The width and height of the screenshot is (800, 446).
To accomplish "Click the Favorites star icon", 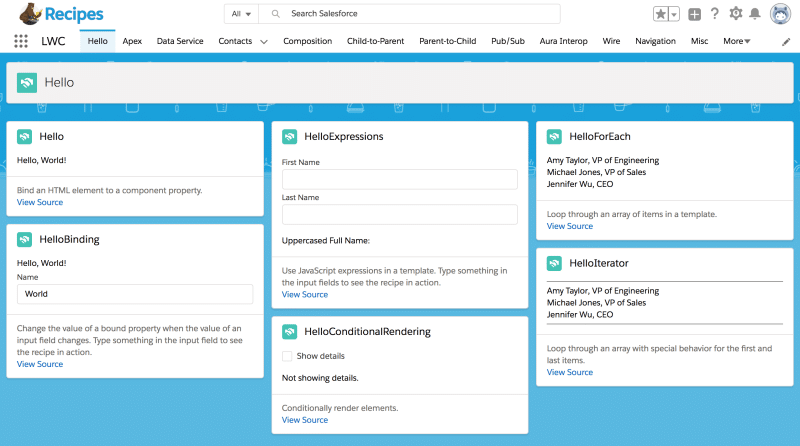I will (660, 14).
